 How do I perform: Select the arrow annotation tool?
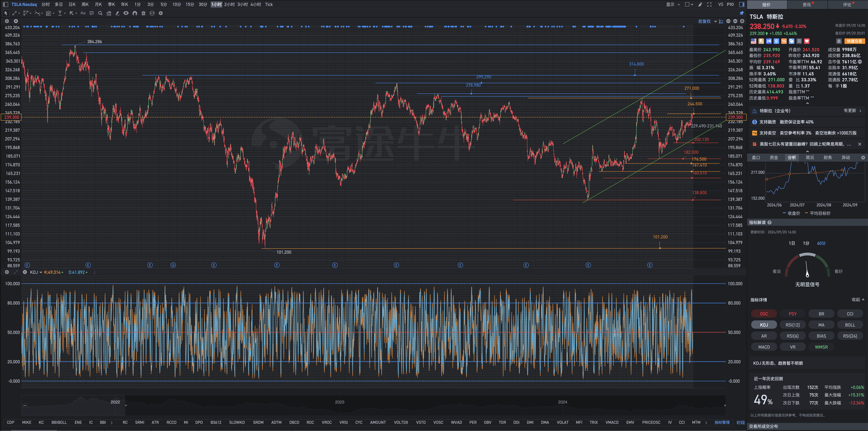coord(71,13)
